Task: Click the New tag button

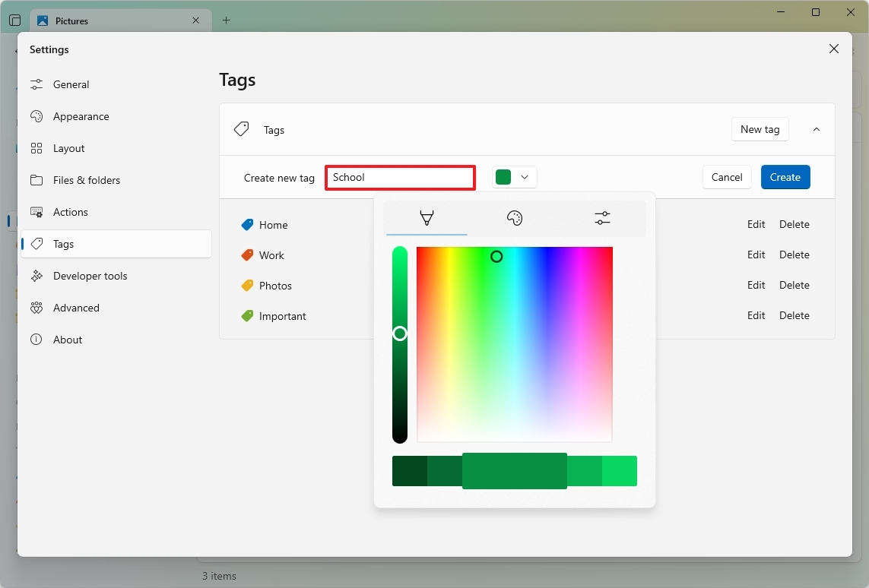Action: 760,129
